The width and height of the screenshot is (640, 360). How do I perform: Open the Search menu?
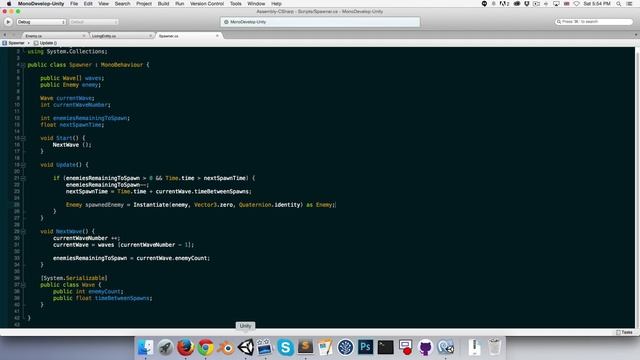tap(122, 4)
